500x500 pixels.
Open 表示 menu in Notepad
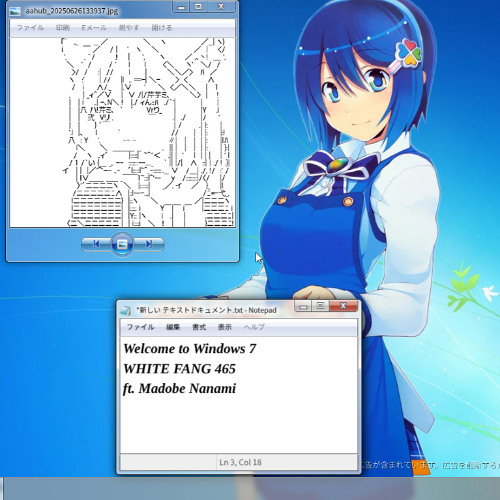click(x=225, y=327)
